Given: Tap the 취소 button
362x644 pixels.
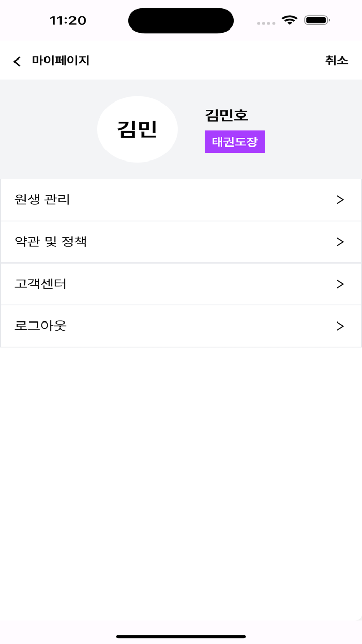Looking at the screenshot, I should pyautogui.click(x=338, y=61).
